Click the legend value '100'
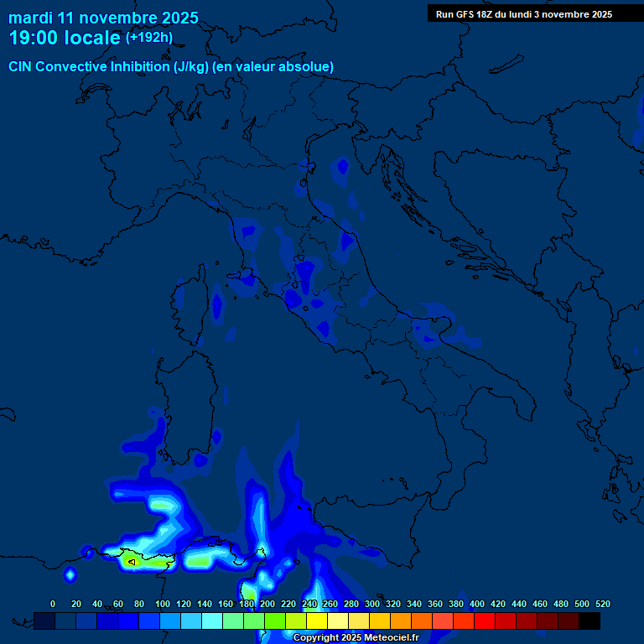The width and height of the screenshot is (644, 644). (x=163, y=604)
